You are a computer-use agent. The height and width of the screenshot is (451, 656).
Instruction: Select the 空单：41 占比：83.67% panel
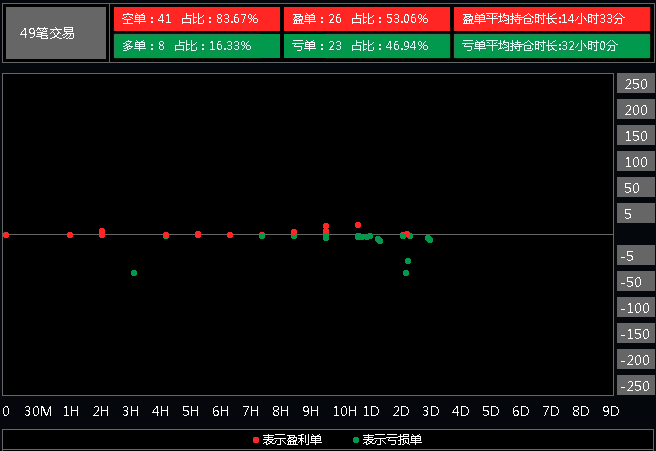click(197, 19)
